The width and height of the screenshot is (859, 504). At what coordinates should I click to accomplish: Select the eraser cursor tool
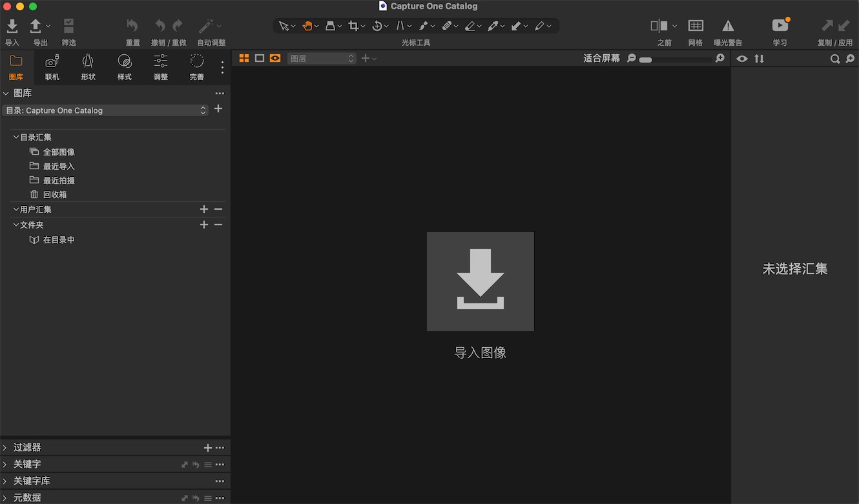pyautogui.click(x=470, y=26)
